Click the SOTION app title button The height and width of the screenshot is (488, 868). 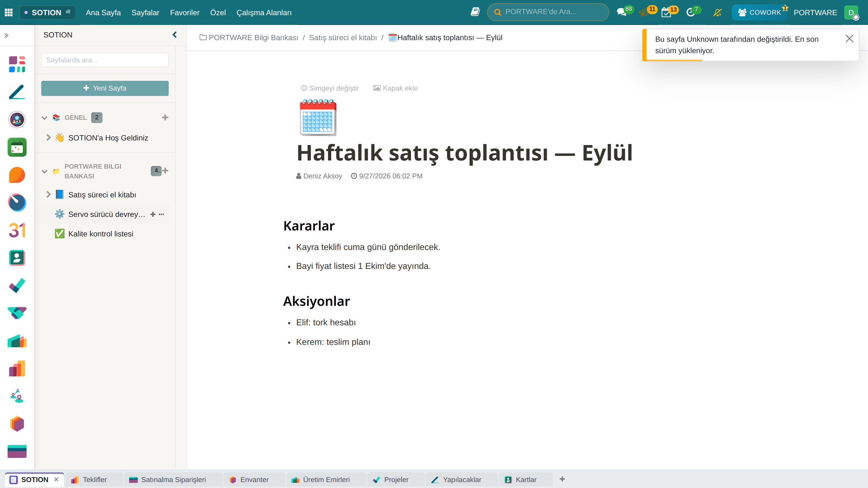tap(47, 12)
